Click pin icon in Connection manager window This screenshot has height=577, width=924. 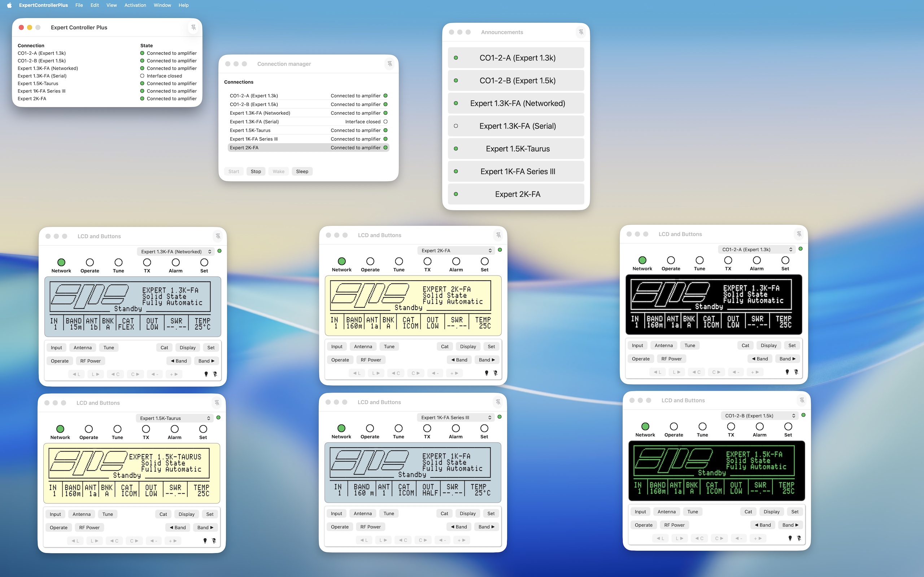[389, 64]
